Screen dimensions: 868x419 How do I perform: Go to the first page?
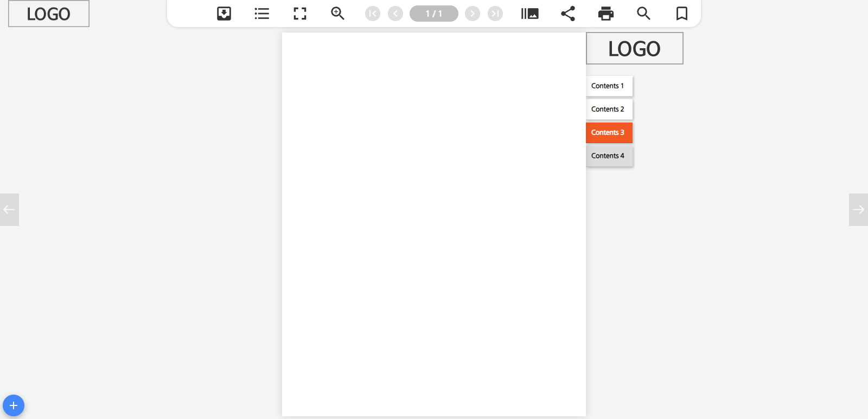373,14
